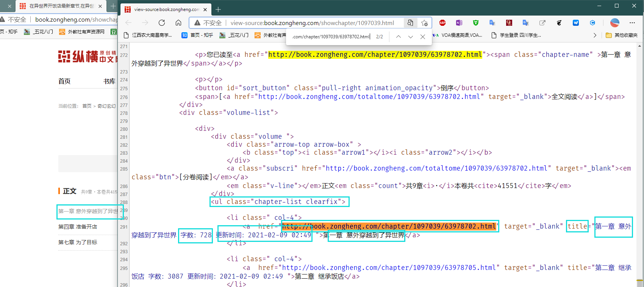Open OneNote web clipper extension

point(459,23)
